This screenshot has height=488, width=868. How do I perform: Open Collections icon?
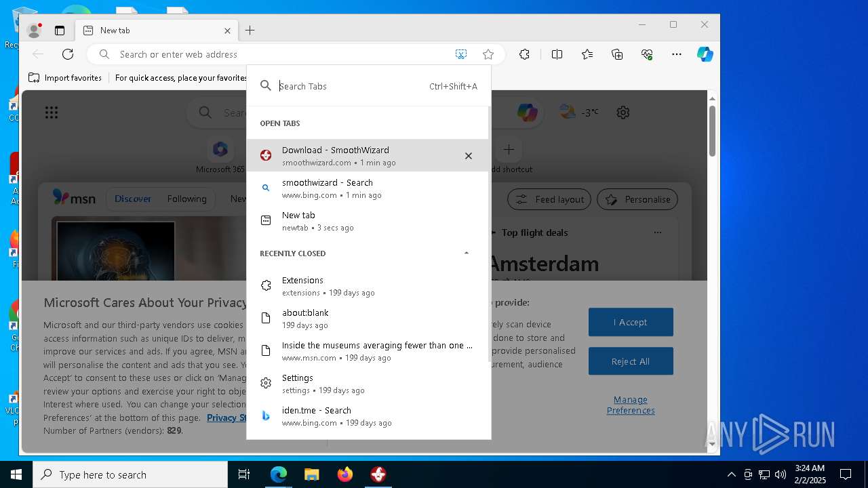(x=617, y=54)
